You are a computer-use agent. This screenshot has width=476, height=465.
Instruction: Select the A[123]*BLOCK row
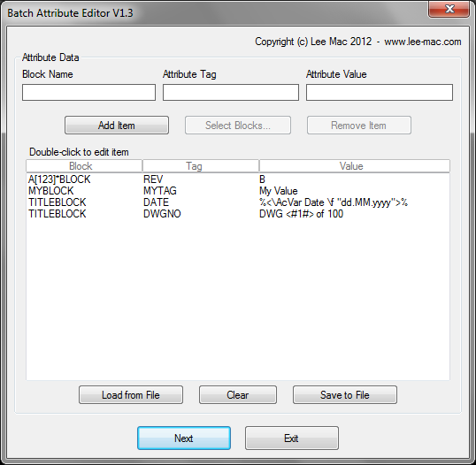pyautogui.click(x=238, y=179)
